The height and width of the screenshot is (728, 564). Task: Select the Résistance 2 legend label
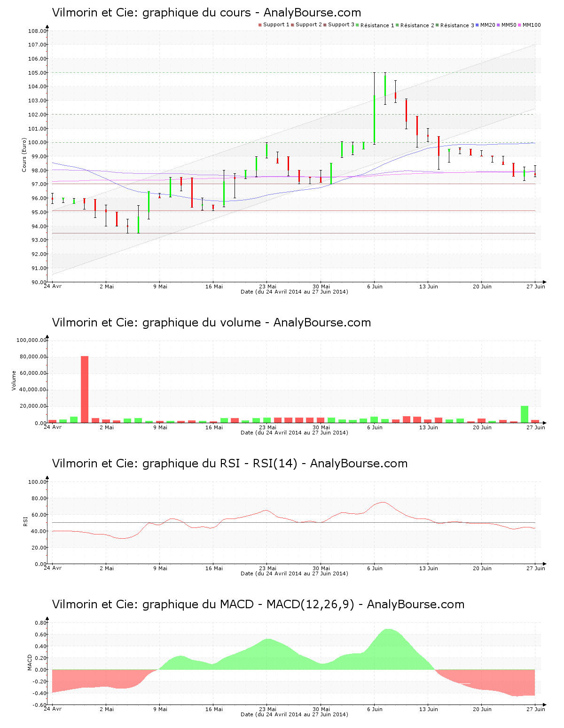click(417, 25)
